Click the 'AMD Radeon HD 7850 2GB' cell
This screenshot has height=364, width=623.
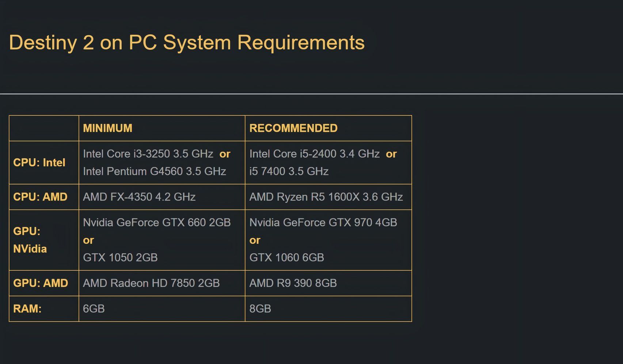point(162,283)
